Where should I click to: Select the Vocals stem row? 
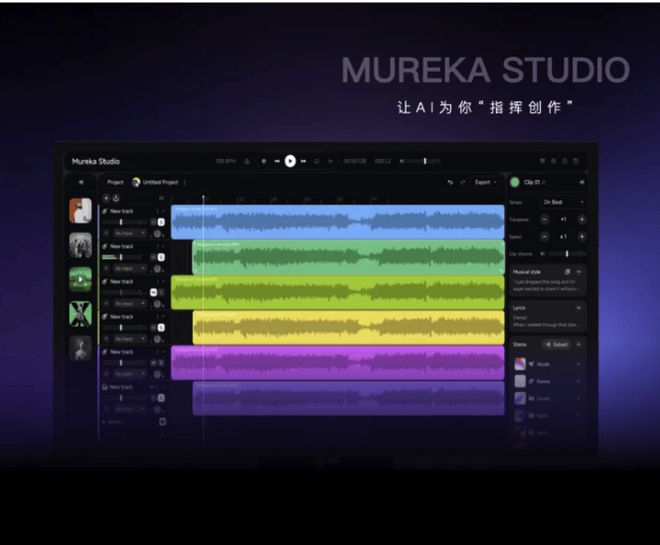point(548,364)
